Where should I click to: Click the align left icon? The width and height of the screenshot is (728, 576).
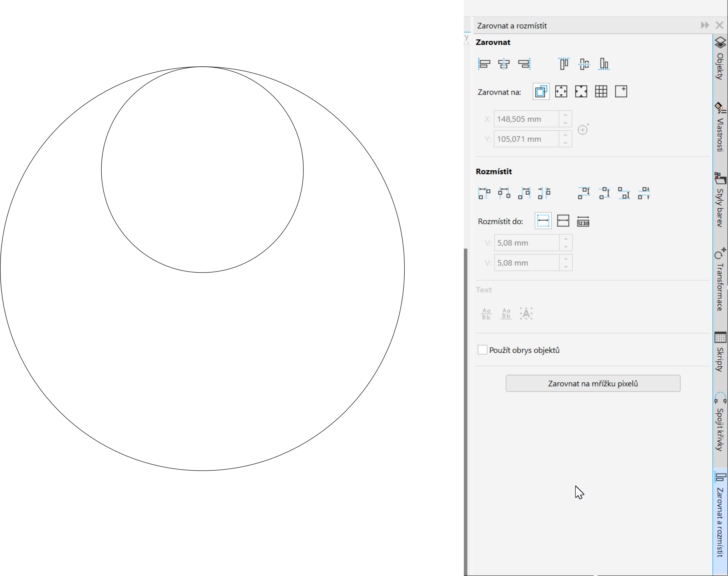[x=484, y=64]
